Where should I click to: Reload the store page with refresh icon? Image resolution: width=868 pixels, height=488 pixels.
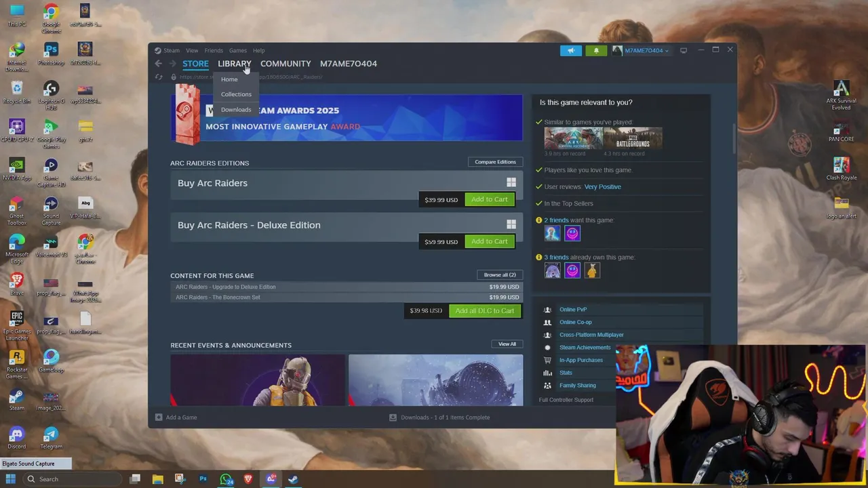(x=159, y=77)
